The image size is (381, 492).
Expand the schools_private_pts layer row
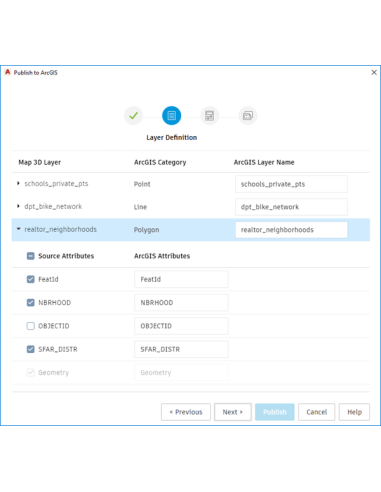[x=18, y=183]
